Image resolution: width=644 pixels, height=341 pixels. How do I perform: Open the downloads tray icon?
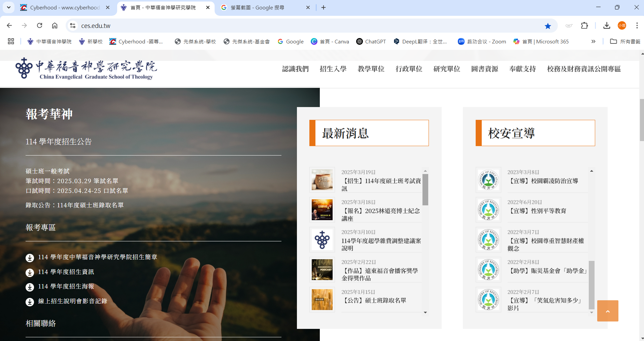pos(607,26)
